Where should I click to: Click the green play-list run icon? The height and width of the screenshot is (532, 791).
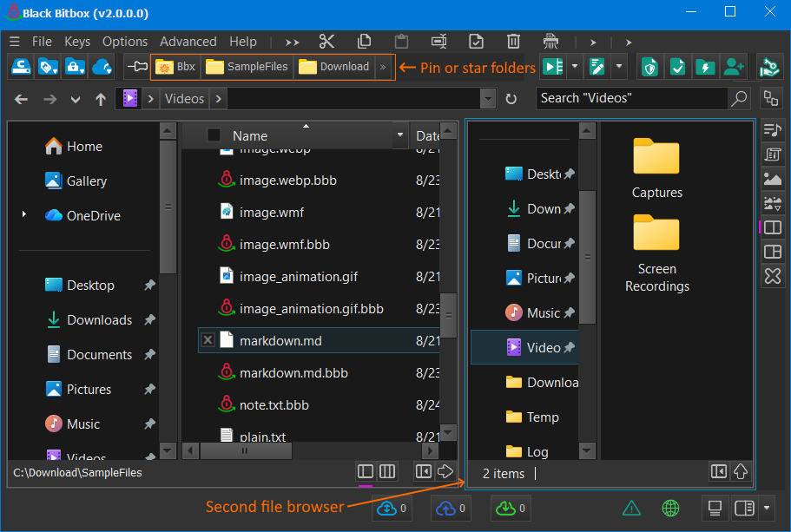pos(553,67)
